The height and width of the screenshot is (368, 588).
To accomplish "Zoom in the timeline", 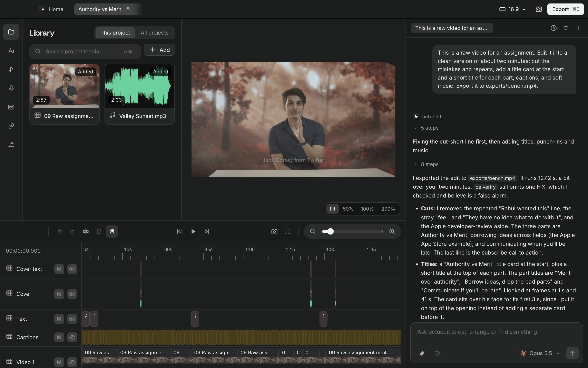I will point(392,231).
